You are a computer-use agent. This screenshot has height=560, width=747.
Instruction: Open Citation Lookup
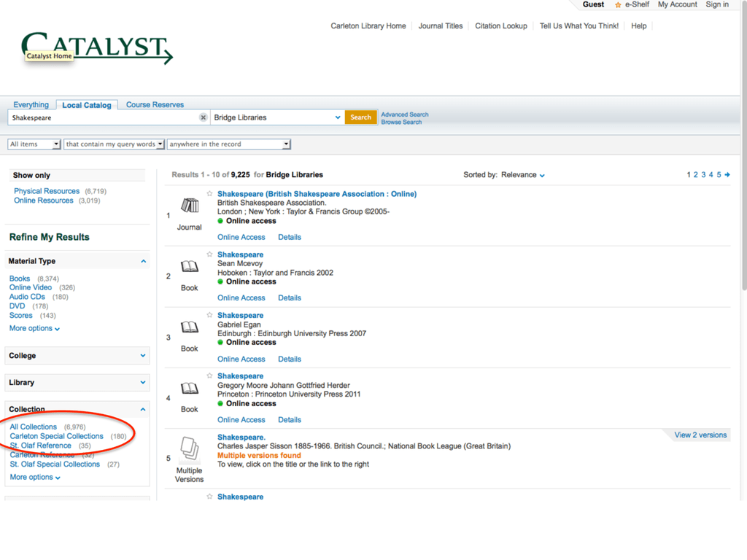pyautogui.click(x=501, y=26)
